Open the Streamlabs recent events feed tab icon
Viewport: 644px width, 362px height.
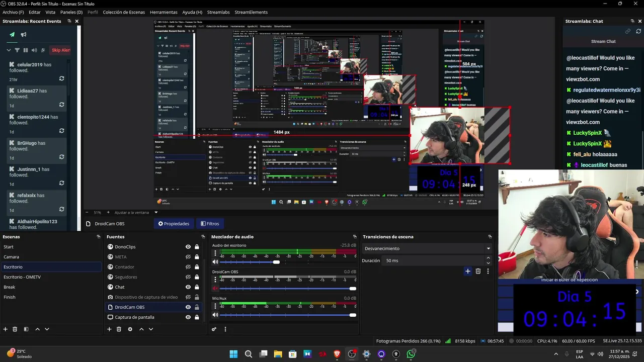[12, 35]
